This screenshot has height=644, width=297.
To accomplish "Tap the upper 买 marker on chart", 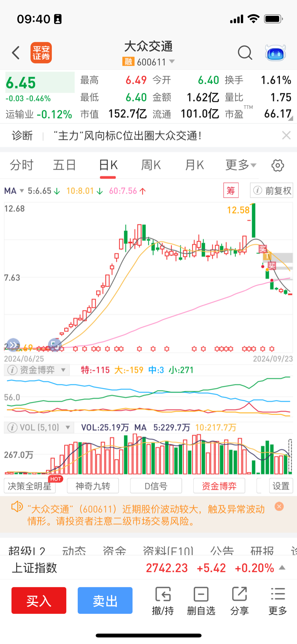I will [x=263, y=249].
